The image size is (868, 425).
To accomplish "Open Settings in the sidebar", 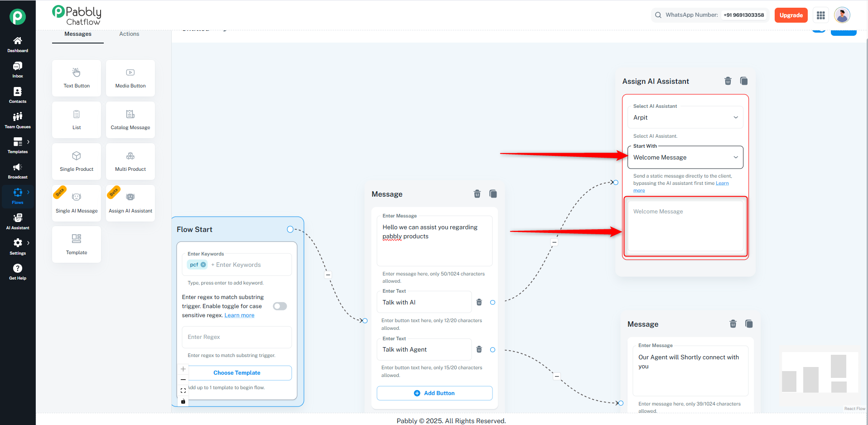I will click(x=18, y=246).
